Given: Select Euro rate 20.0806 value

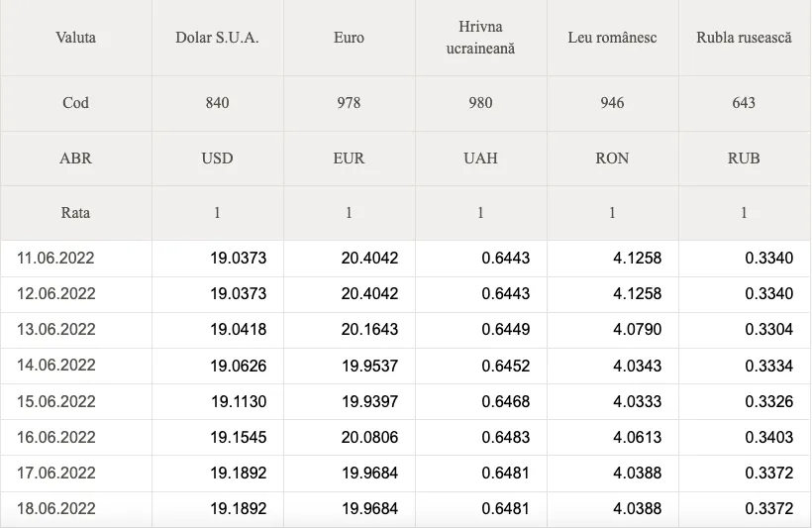Looking at the screenshot, I should point(369,437).
